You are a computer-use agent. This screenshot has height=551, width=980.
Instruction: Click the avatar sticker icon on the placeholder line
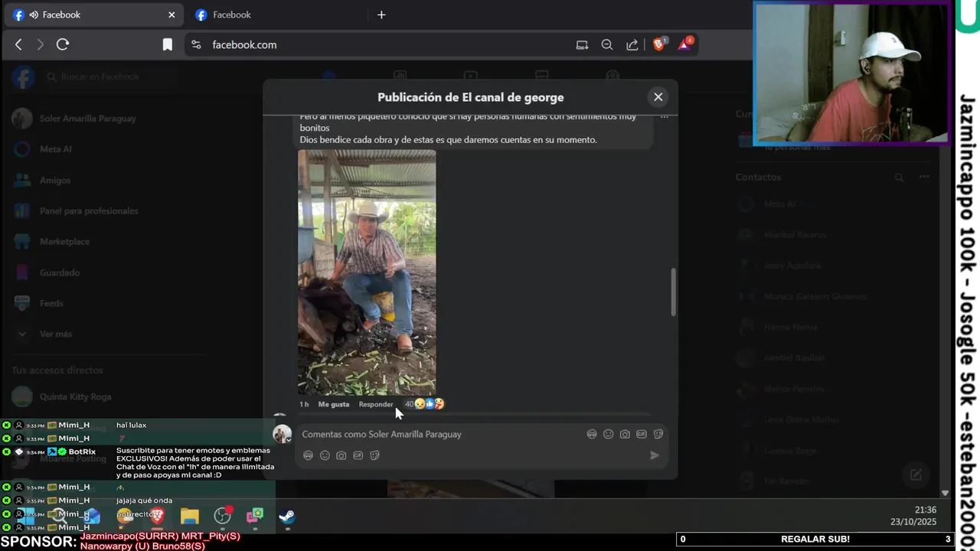pos(592,434)
